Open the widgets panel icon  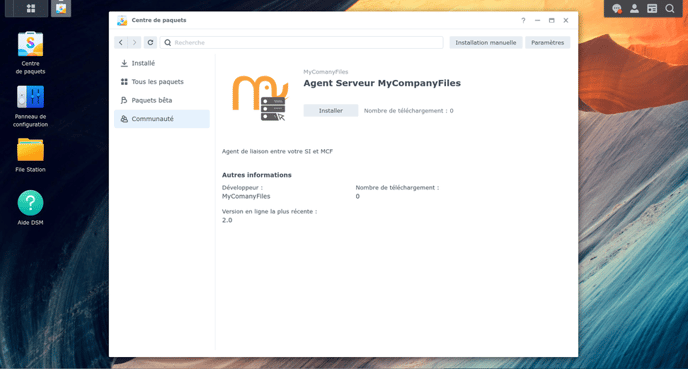(652, 8)
